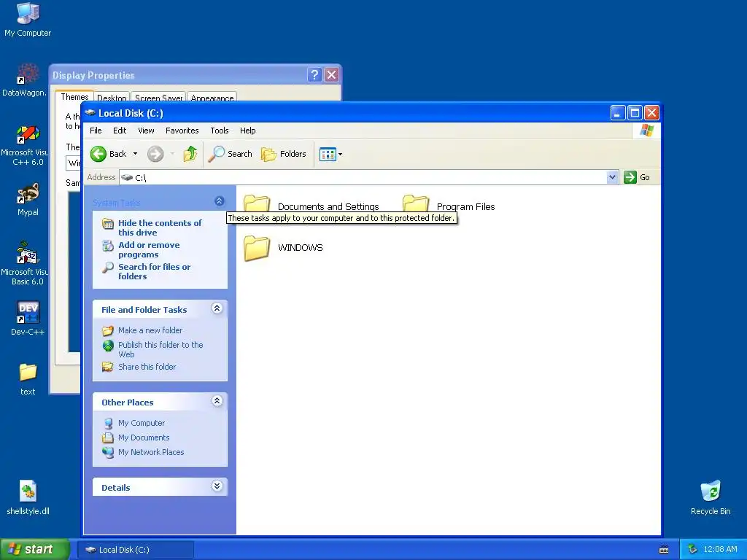Open My Computer in Other Places
Image resolution: width=747 pixels, height=560 pixels.
[x=142, y=423]
